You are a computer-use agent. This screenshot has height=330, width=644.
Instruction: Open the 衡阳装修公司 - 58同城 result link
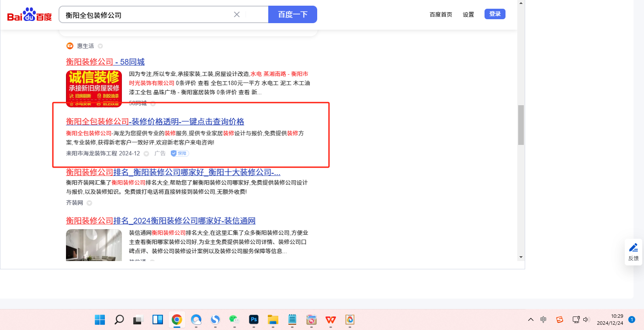coord(105,62)
